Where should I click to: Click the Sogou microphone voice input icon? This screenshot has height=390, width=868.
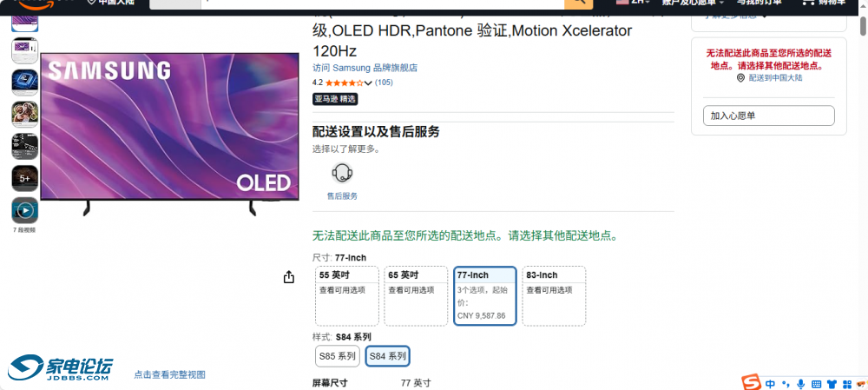pyautogui.click(x=801, y=384)
